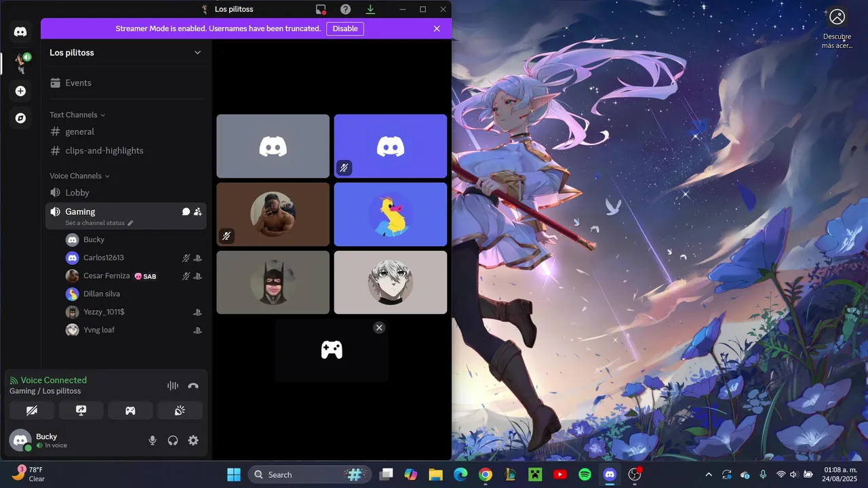The height and width of the screenshot is (488, 868).
Task: Open the Discord help question mark icon
Action: (346, 9)
